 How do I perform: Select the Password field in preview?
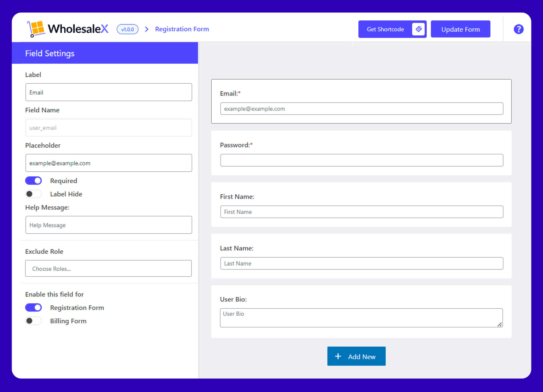coord(361,160)
